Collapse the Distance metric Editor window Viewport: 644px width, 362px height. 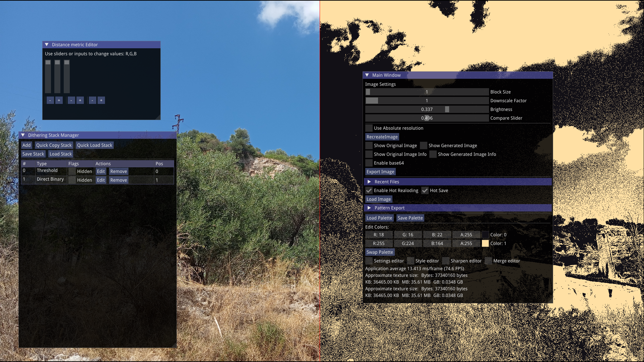(47, 45)
